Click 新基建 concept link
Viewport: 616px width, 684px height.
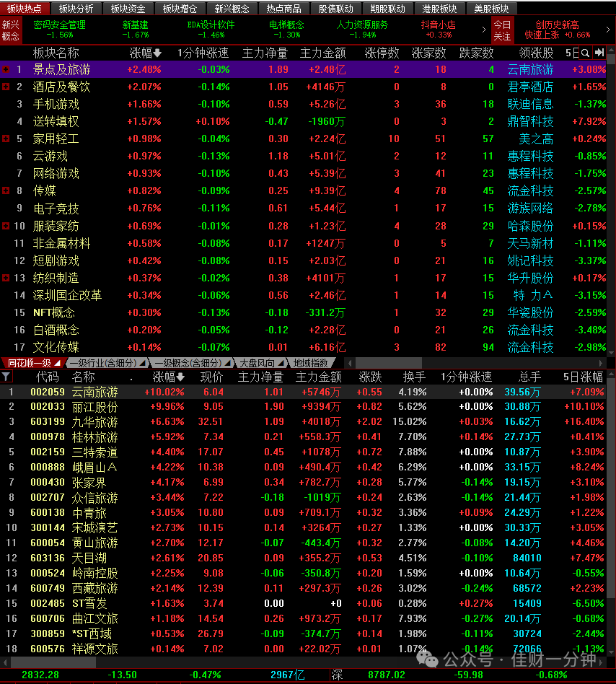click(135, 25)
